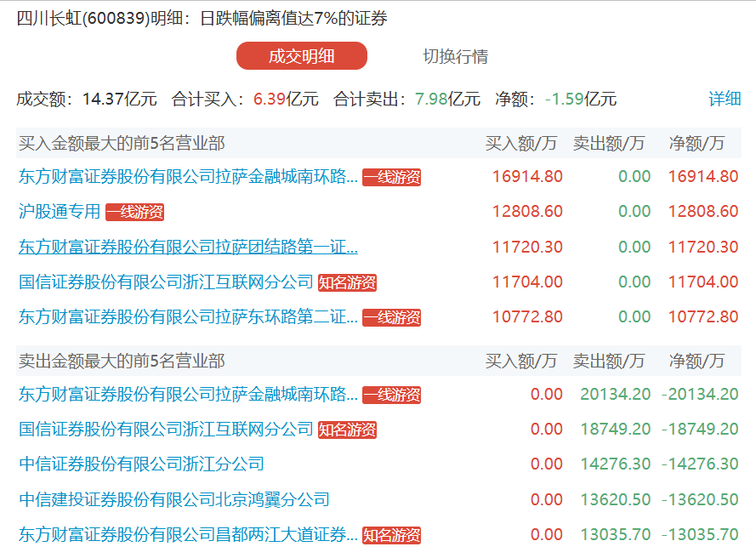Click the buy amount 11704.00 cell
The height and width of the screenshot is (558, 756).
(x=527, y=282)
